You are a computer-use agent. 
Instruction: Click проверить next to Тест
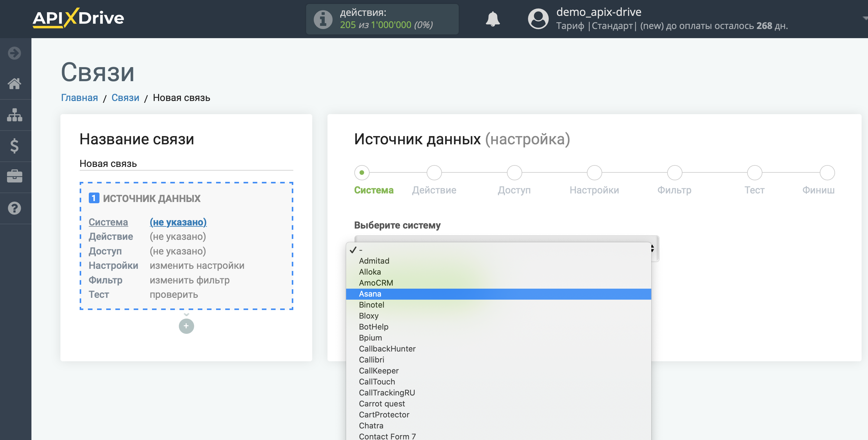click(174, 294)
